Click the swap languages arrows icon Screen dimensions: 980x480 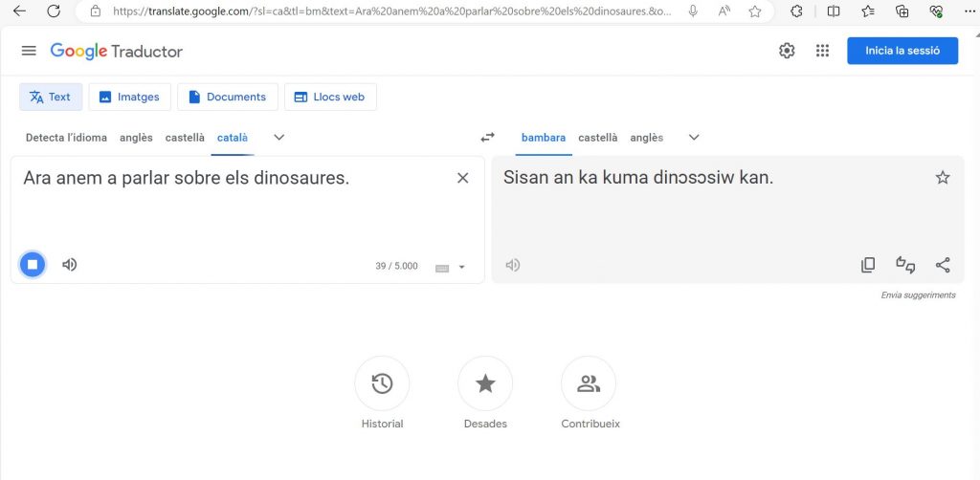[488, 138]
